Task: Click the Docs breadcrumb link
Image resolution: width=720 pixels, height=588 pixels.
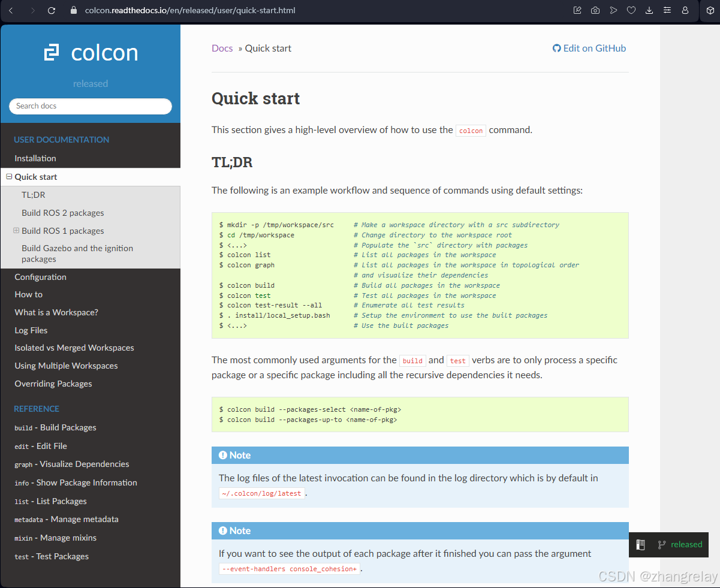Action: click(x=222, y=49)
